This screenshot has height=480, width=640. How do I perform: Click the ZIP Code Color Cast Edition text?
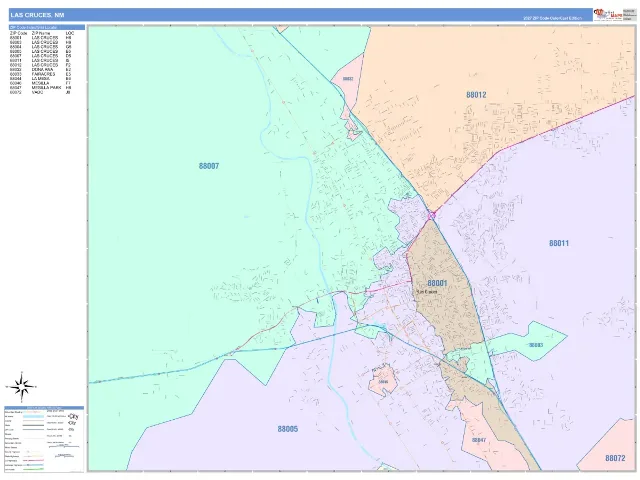(553, 18)
